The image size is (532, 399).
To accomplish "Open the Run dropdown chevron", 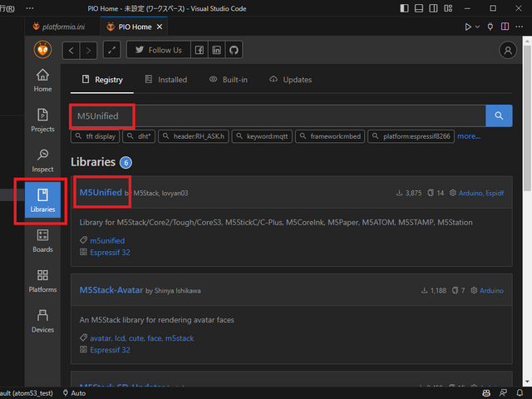I will [477, 27].
